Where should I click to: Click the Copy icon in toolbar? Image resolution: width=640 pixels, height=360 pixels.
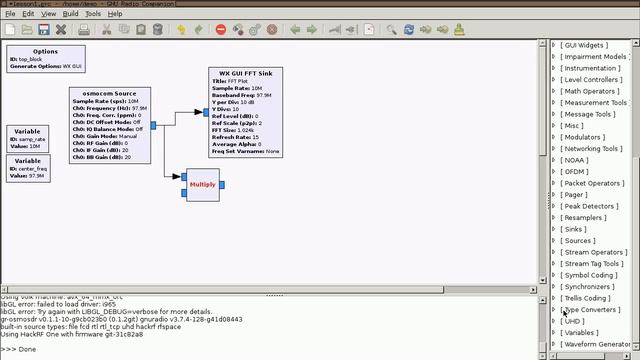pos(124,29)
